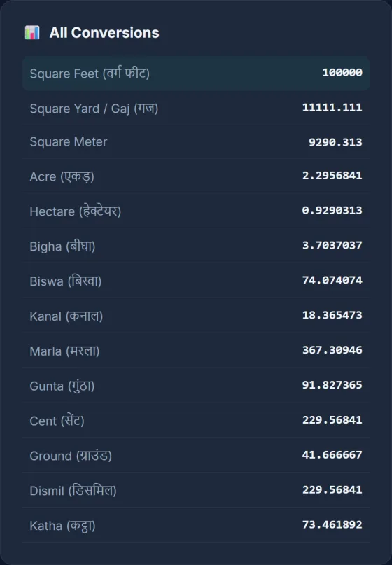Screen dimensions: 392x565
Task: Select the Biswa (बिस्वा) label
Action: coord(66,281)
